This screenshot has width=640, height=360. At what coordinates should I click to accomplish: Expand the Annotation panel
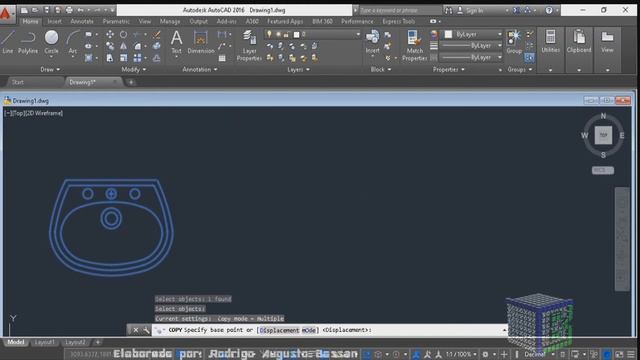200,69
